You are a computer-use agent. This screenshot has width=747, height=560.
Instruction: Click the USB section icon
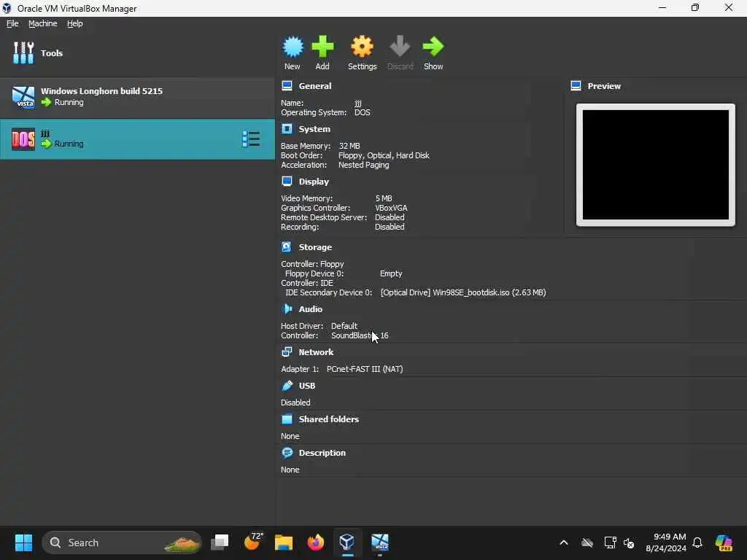(287, 385)
